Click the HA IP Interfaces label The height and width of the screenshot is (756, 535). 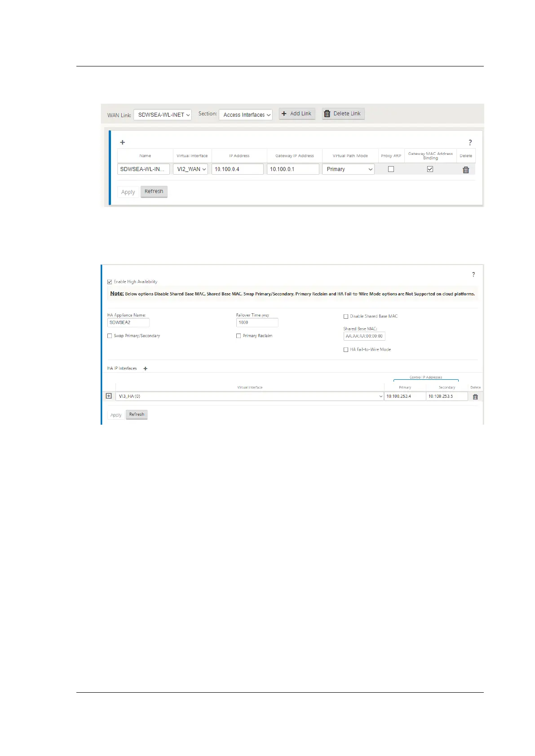pos(122,369)
